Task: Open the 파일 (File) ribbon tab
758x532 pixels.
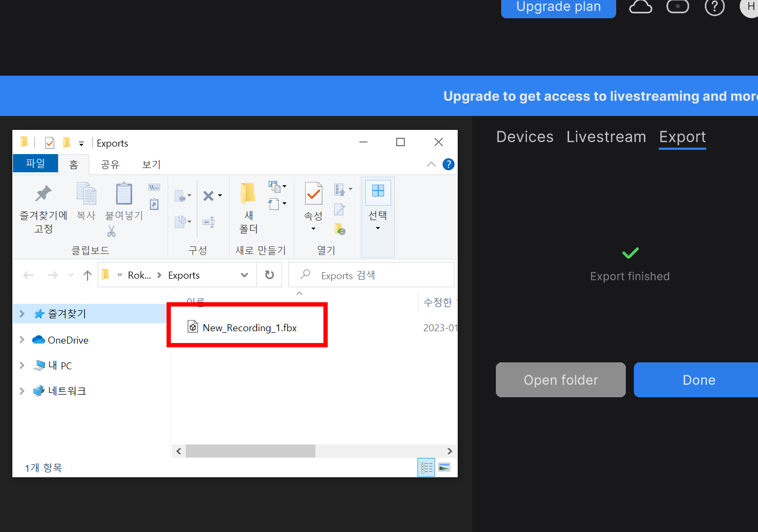Action: pos(35,163)
